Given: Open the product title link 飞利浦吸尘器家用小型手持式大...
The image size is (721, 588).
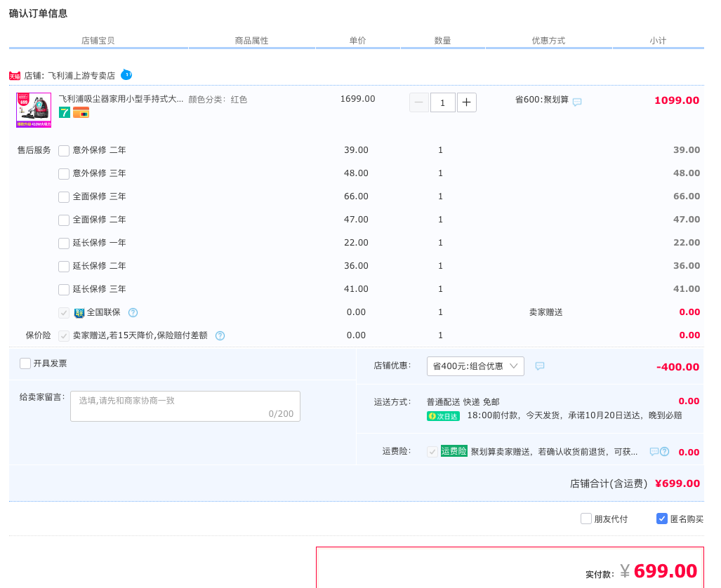Looking at the screenshot, I should [x=121, y=99].
